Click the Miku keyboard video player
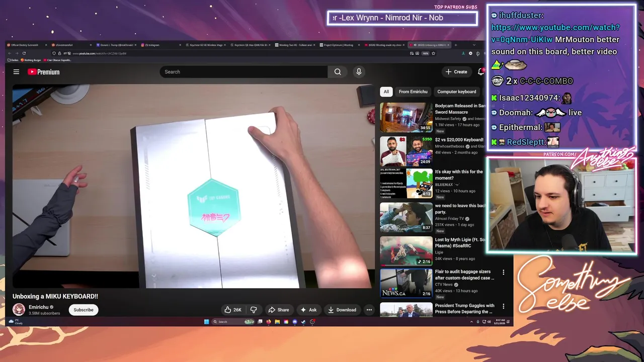The image size is (644, 362). pyautogui.click(x=194, y=187)
